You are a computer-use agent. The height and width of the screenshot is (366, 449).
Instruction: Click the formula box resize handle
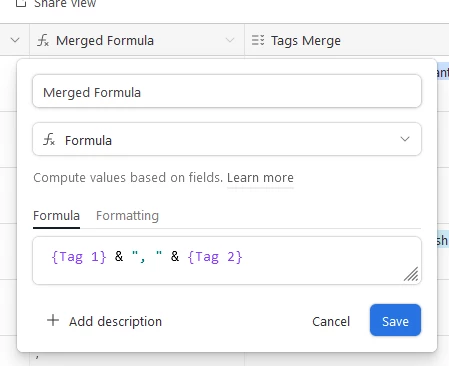[411, 274]
